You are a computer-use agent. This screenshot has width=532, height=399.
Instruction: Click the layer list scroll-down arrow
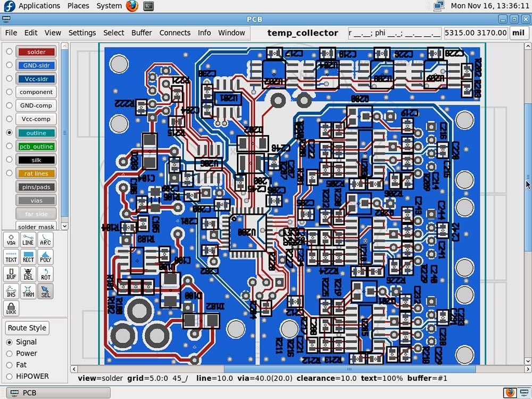coord(64,226)
